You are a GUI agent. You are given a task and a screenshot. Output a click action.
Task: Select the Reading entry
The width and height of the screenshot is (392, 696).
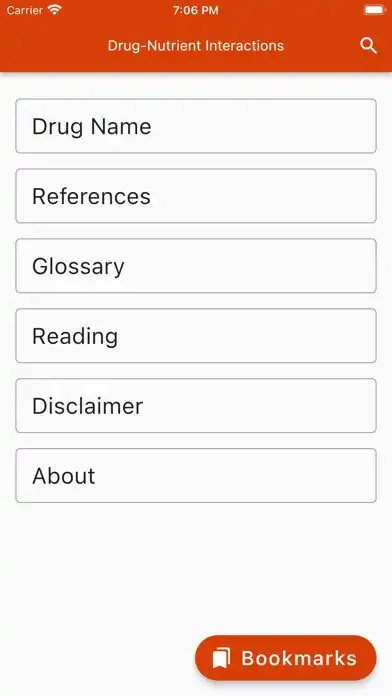pyautogui.click(x=196, y=336)
